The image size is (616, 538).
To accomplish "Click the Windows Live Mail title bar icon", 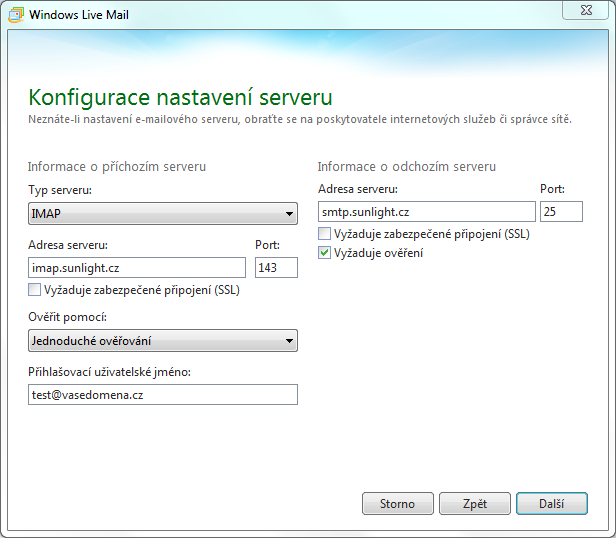I will click(x=16, y=15).
